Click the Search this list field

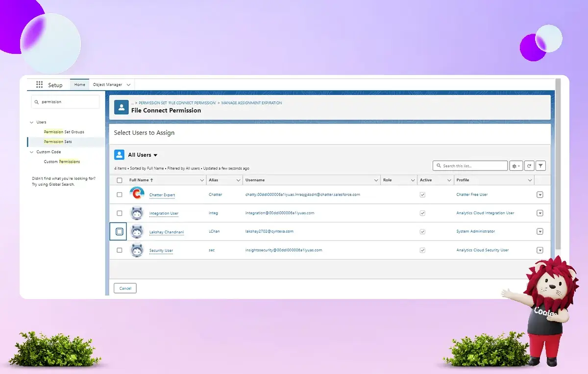(x=470, y=166)
